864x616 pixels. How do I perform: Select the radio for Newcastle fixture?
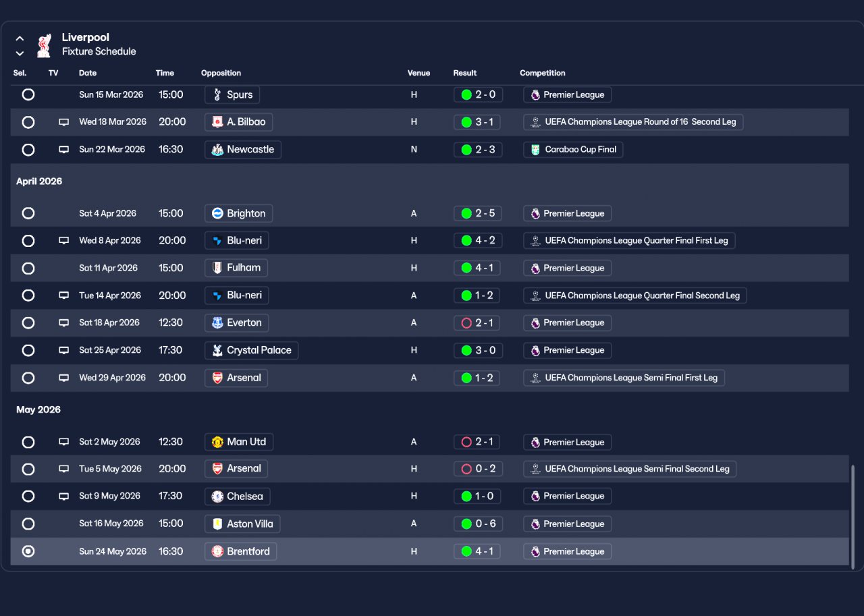click(28, 150)
